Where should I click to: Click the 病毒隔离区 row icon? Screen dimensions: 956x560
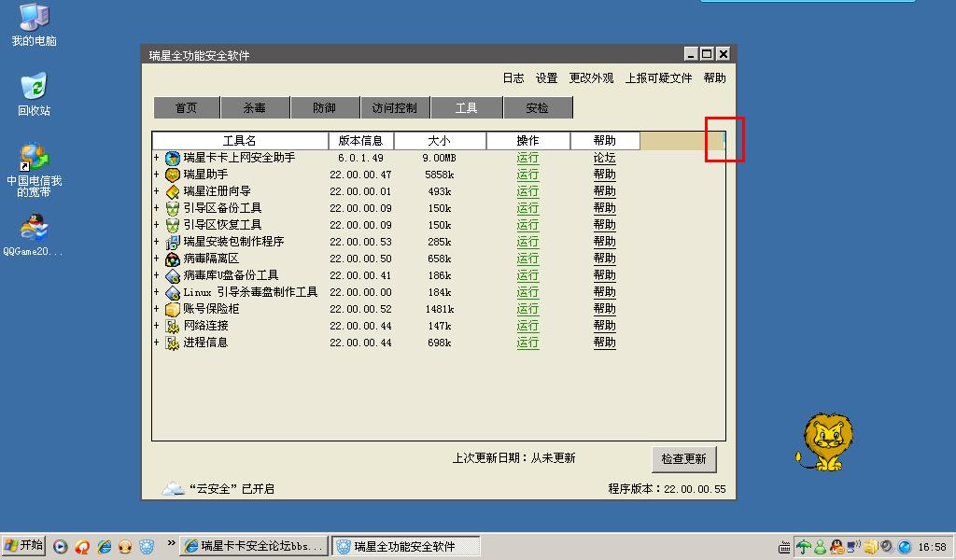coord(173,259)
